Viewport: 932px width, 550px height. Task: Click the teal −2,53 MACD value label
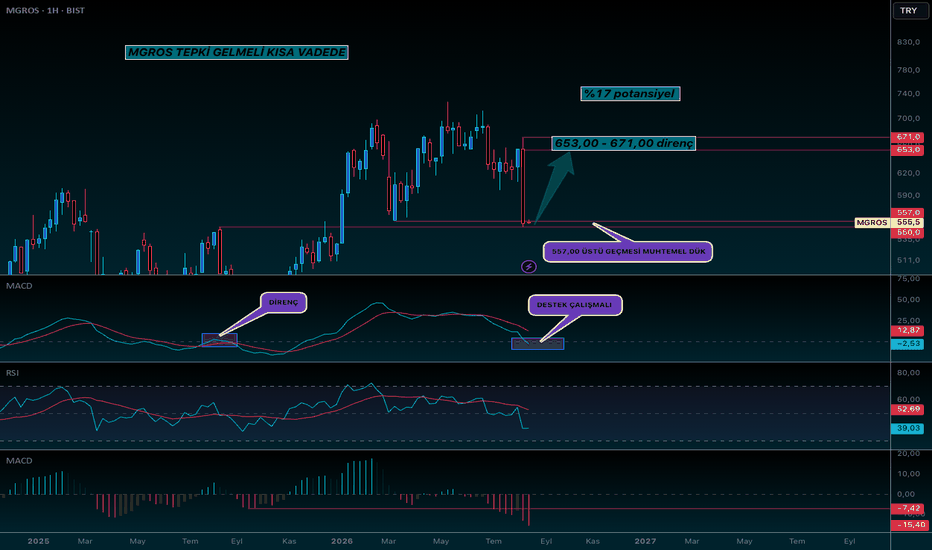(x=907, y=344)
